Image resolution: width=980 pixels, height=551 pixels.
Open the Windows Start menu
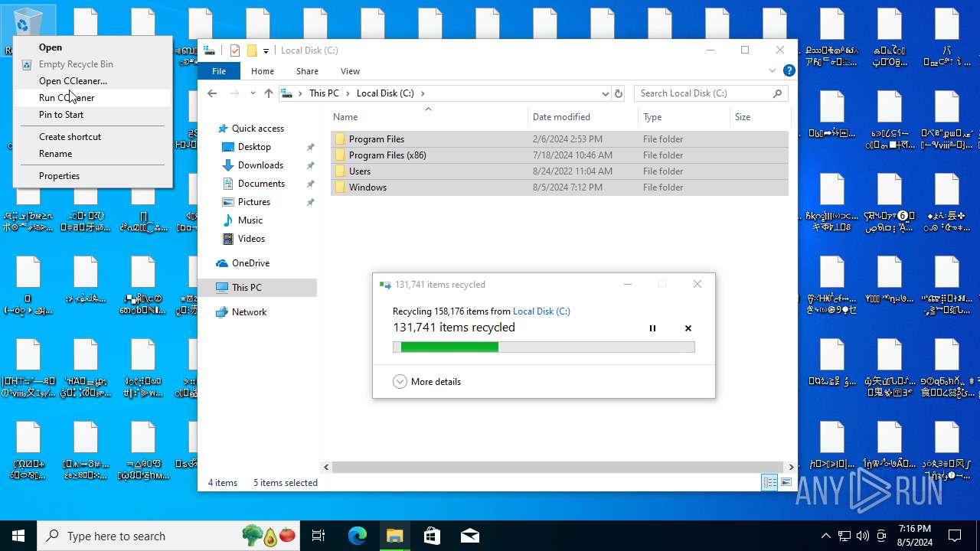click(x=18, y=536)
